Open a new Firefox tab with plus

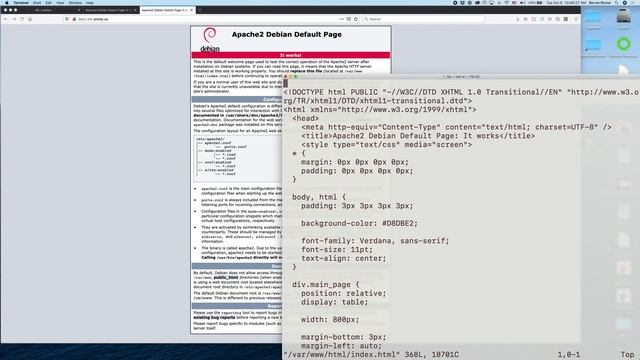pyautogui.click(x=200, y=10)
